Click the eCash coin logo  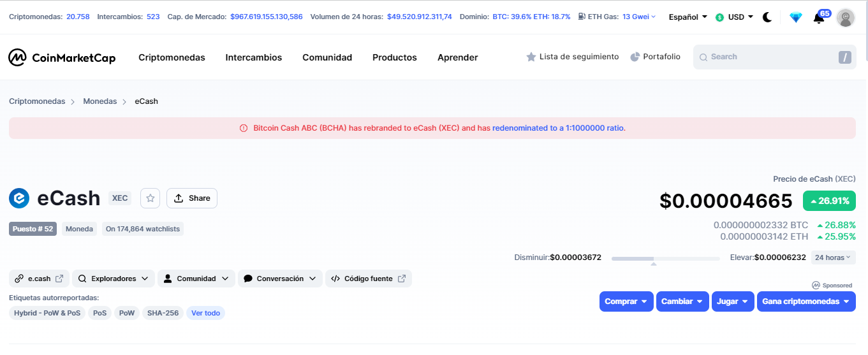click(19, 198)
